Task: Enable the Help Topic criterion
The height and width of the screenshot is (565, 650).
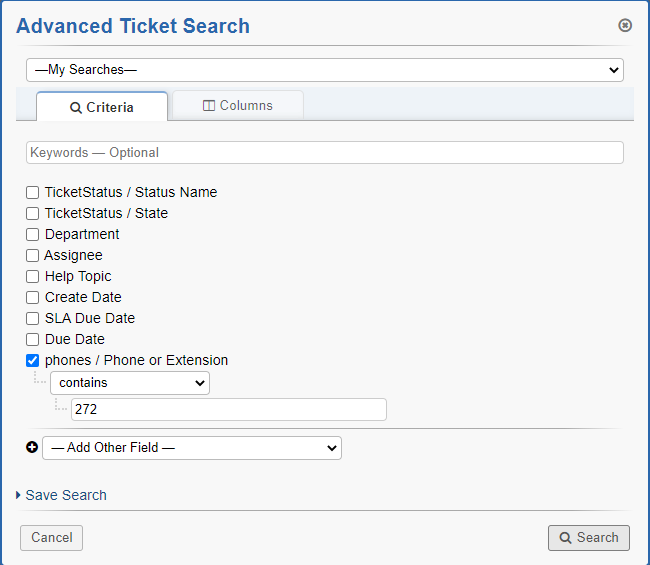Action: (33, 276)
